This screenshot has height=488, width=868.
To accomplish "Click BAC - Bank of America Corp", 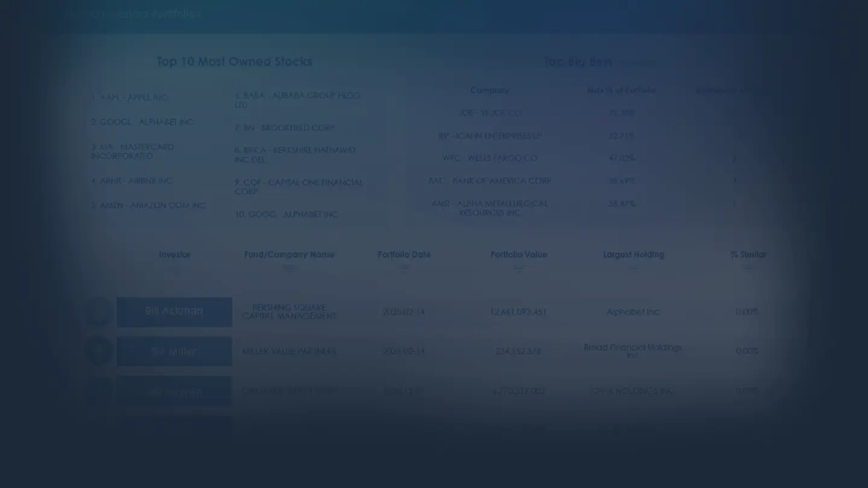I will [x=490, y=181].
